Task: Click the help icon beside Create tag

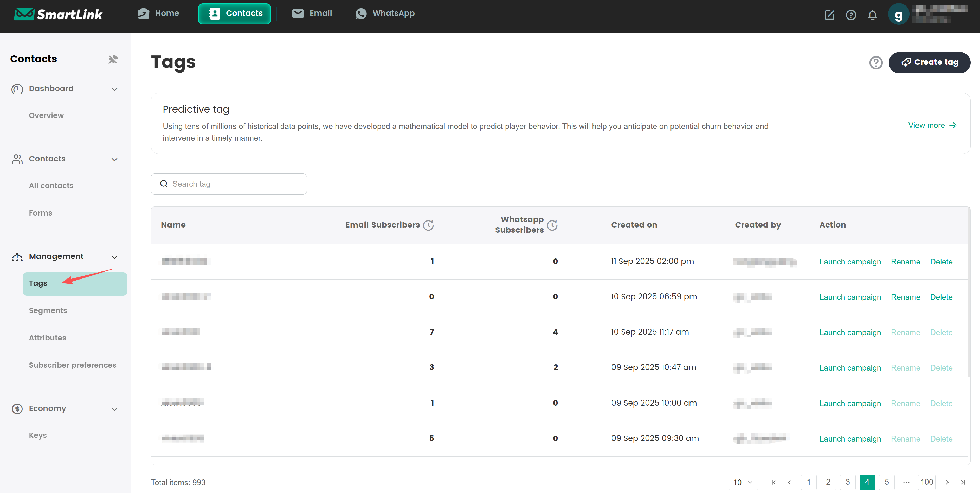Action: pos(875,62)
